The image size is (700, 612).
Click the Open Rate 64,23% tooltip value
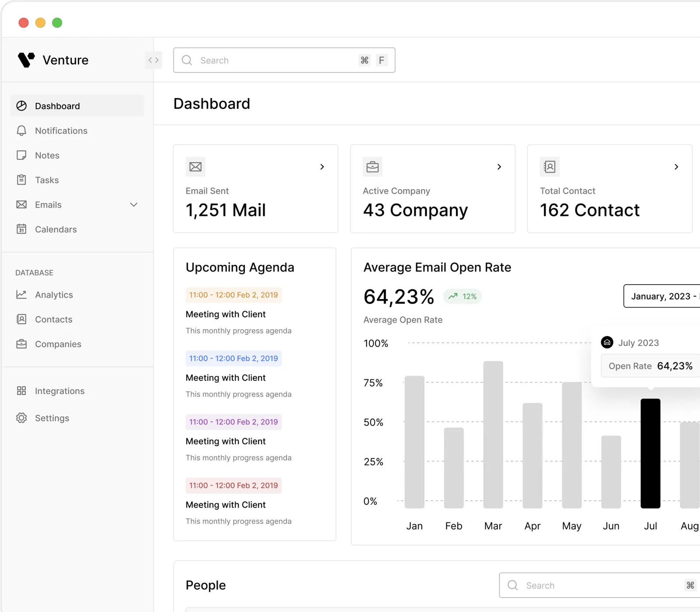click(x=675, y=366)
